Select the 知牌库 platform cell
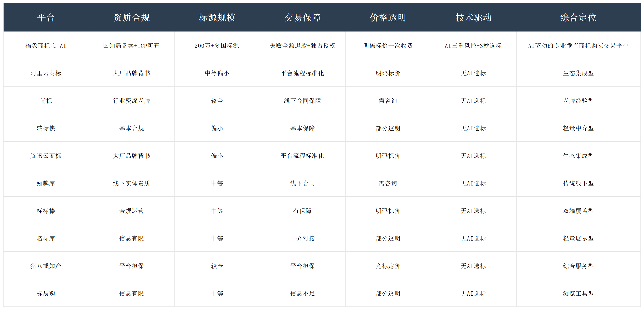 [x=46, y=183]
